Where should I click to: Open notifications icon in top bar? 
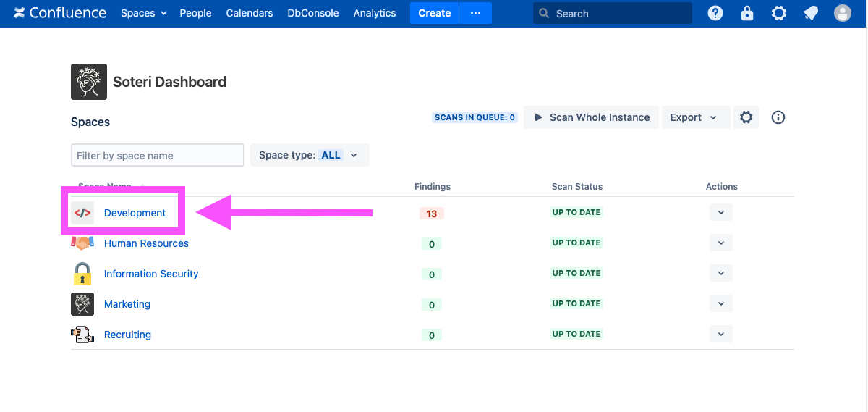coord(811,13)
